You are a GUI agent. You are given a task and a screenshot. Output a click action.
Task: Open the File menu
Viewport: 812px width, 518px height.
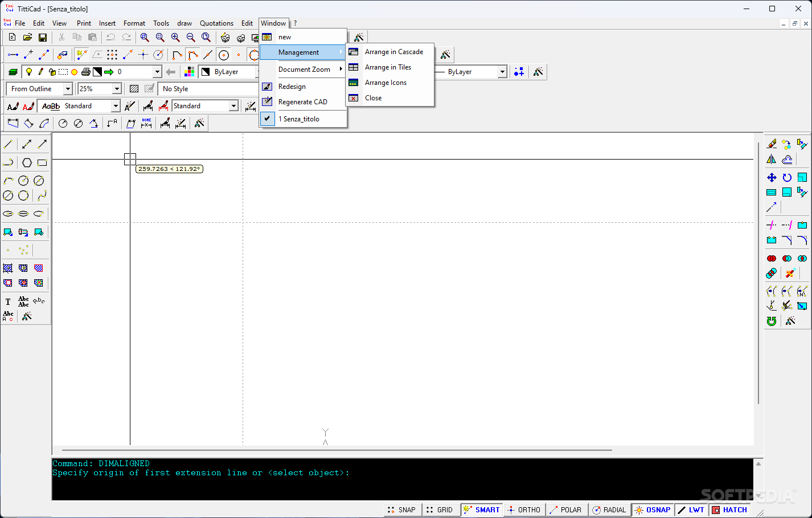click(x=20, y=23)
